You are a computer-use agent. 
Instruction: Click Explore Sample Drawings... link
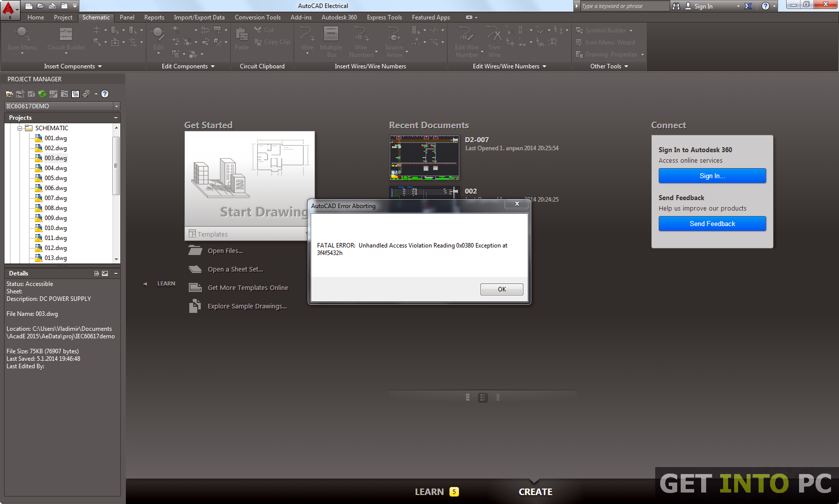pyautogui.click(x=247, y=306)
